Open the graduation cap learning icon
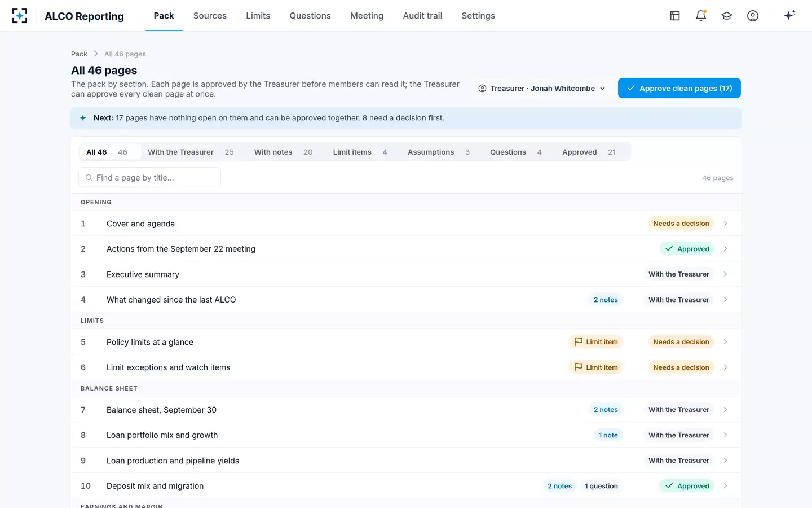Image resolution: width=812 pixels, height=508 pixels. [x=727, y=16]
